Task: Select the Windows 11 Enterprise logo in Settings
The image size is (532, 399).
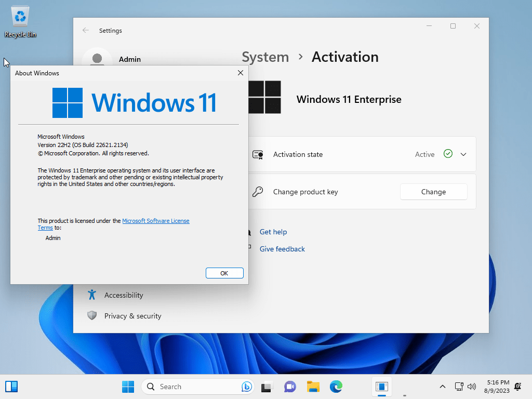Action: point(264,97)
